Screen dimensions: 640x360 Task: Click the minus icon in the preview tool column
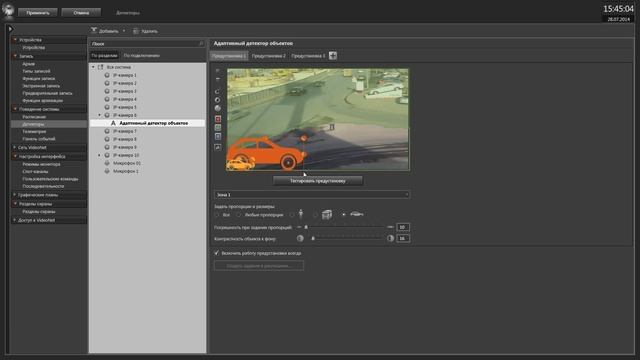(218, 79)
